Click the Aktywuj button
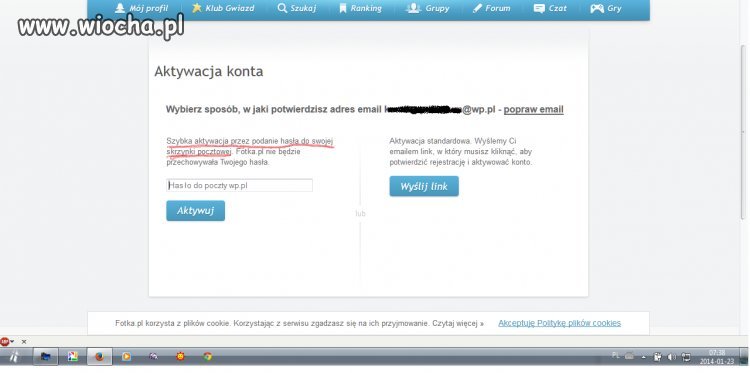Image resolution: width=750 pixels, height=373 pixels. pyautogui.click(x=195, y=210)
